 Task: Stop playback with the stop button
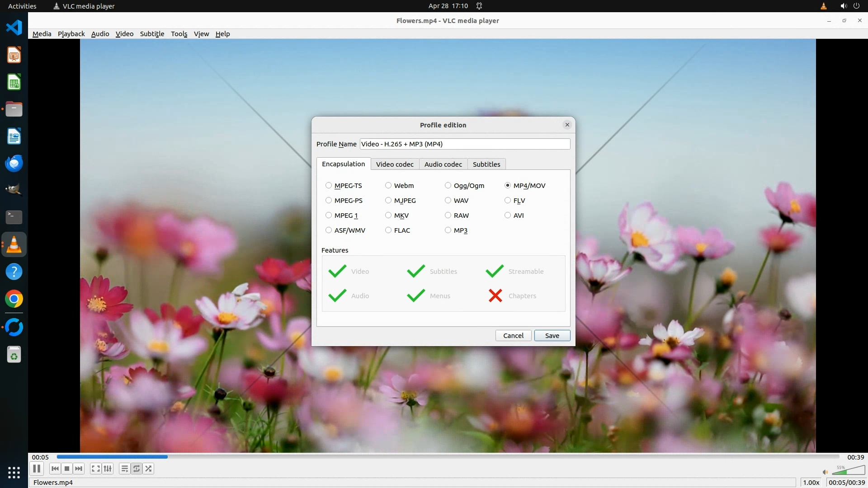(x=67, y=469)
